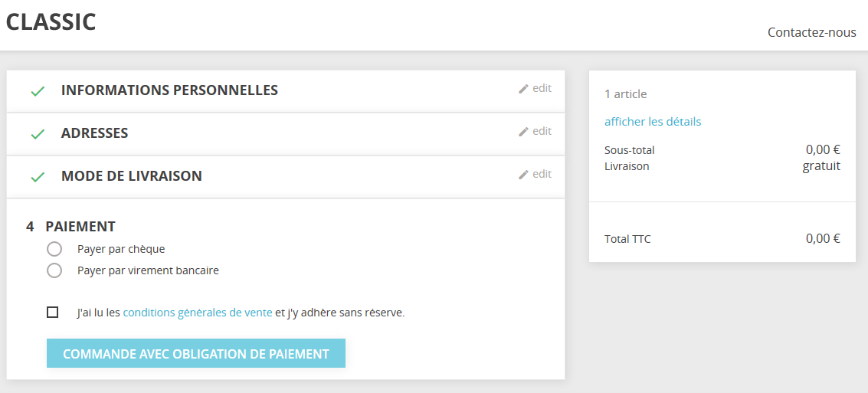The image size is (868, 393).
Task: Click the Total TTC amount in summary
Action: click(823, 238)
